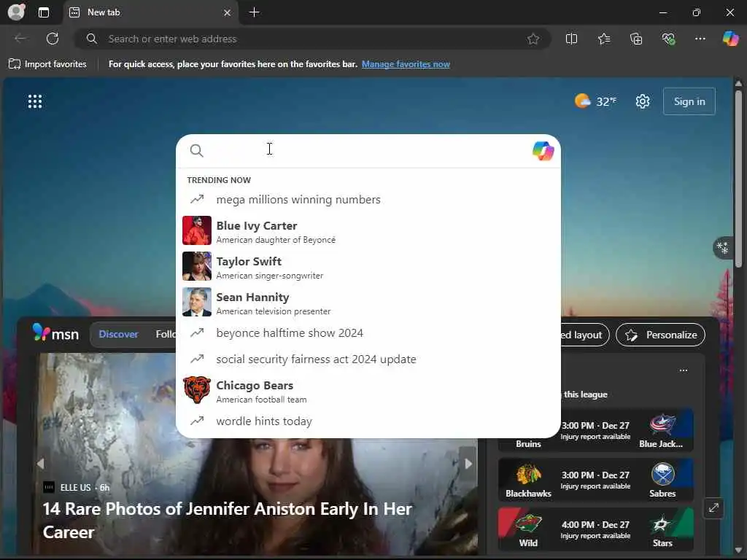Viewport: 747px width, 560px height.
Task: Open Blackhawks vs Sabres game
Action: (x=595, y=480)
